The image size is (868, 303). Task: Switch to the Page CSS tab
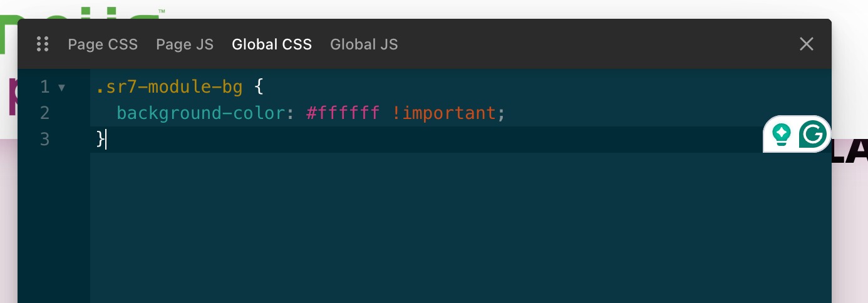(x=103, y=44)
